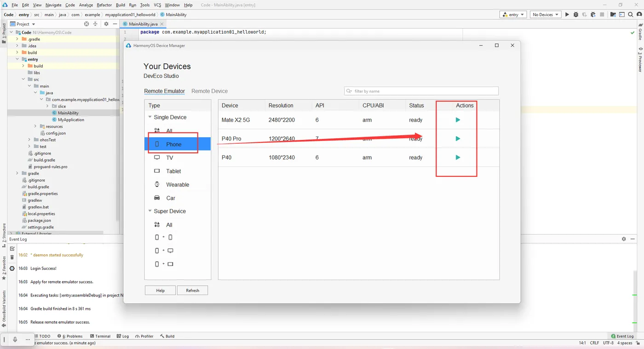
Task: Open the entry run configuration dropdown
Action: (513, 15)
